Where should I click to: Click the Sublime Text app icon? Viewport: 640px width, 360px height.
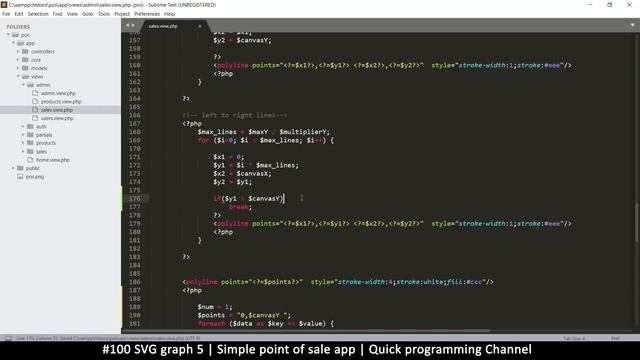point(4,4)
